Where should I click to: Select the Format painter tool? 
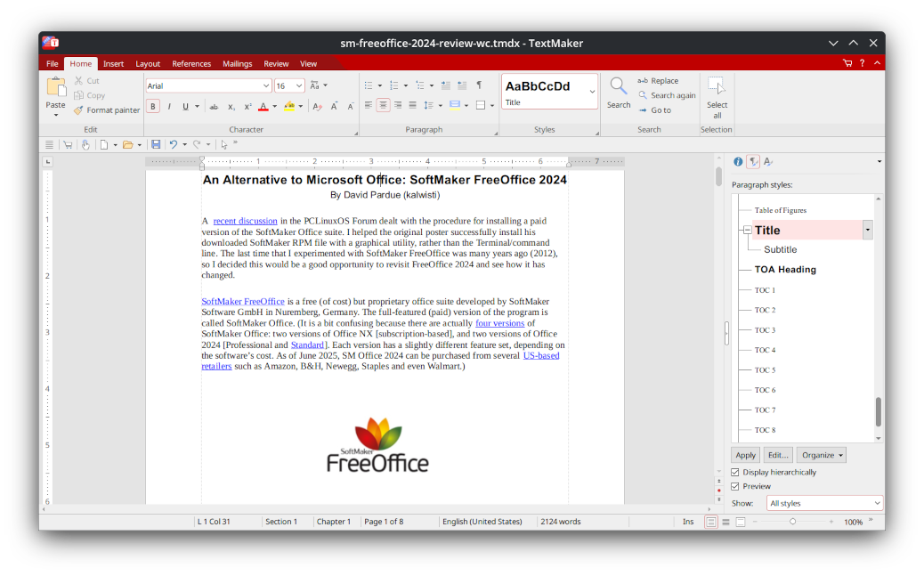click(x=107, y=110)
